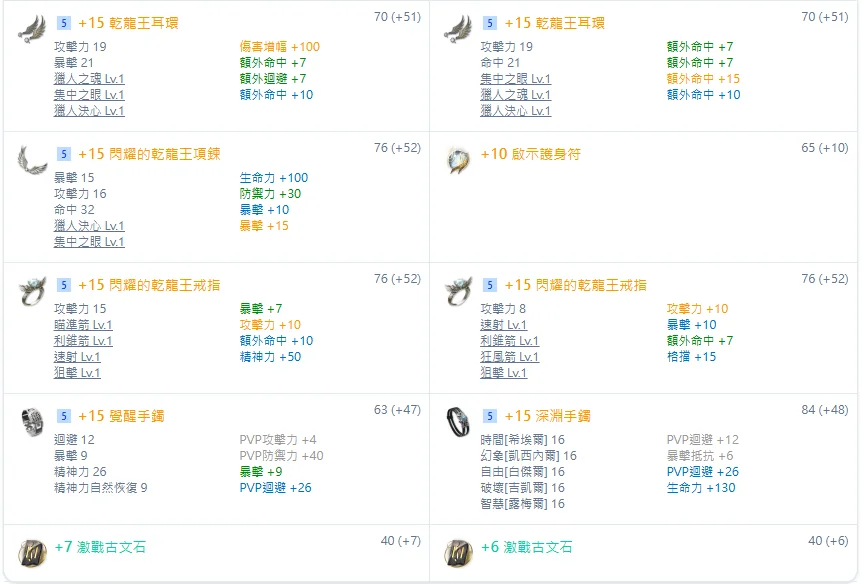Click the right-column 乾龍王耳環 wing earring icon
This screenshot has width=862, height=584.
point(459,28)
